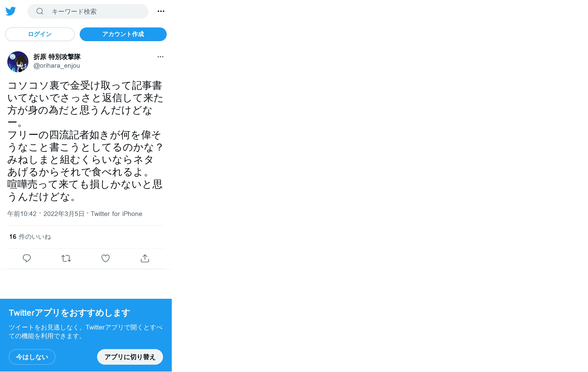
Task: Click the ログイン button
Action: 40,34
